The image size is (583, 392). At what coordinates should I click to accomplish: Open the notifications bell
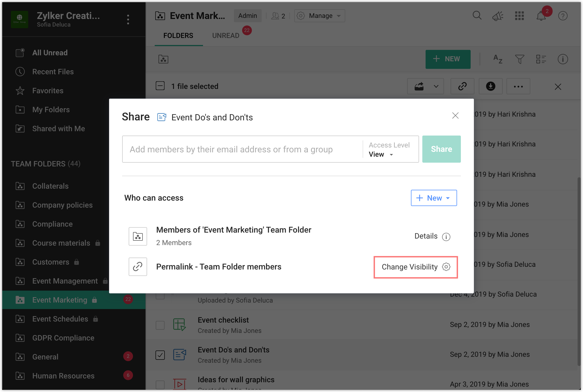[541, 16]
